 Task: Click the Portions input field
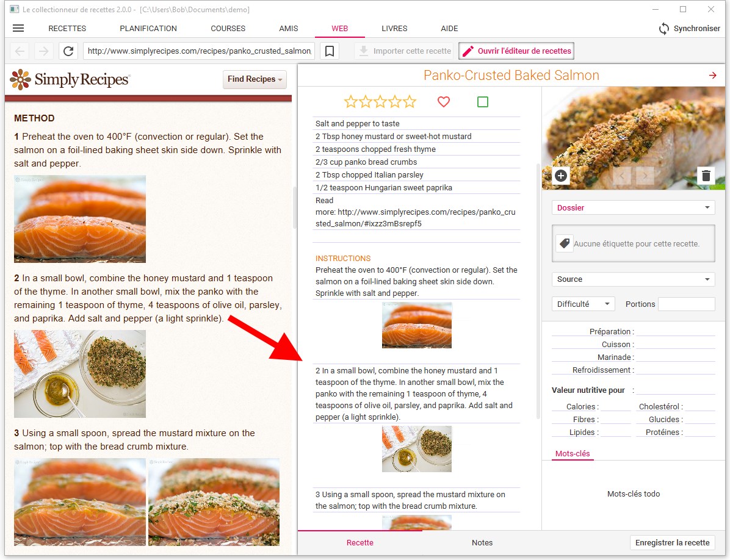[x=686, y=304]
